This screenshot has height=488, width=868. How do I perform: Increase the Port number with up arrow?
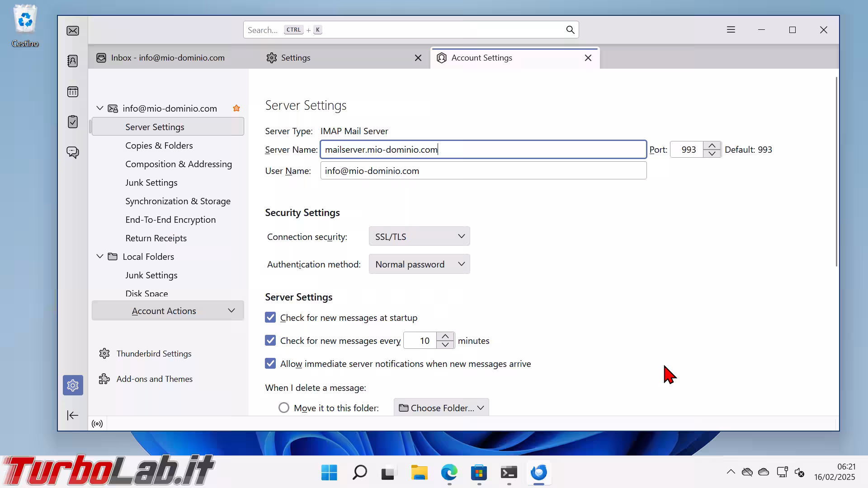pyautogui.click(x=712, y=145)
